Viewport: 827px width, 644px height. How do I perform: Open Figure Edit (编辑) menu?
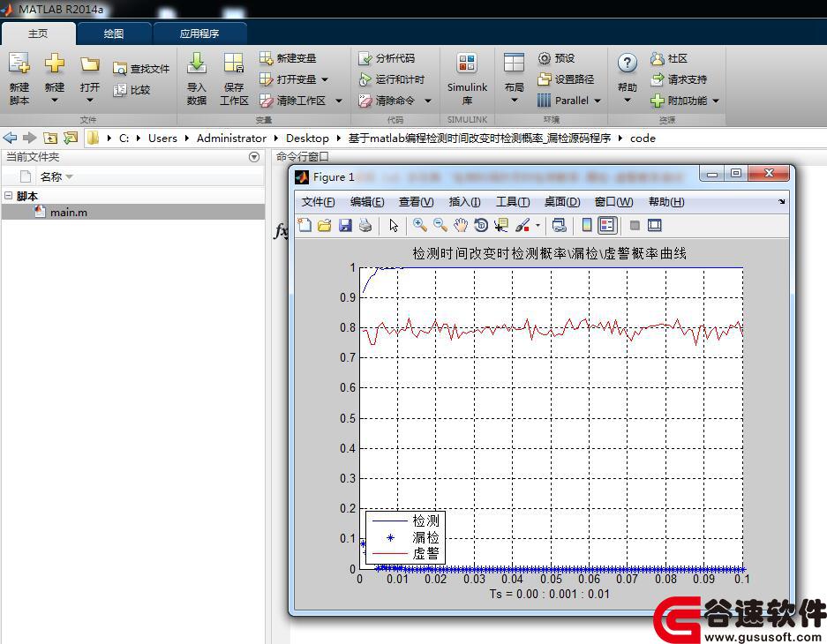(367, 202)
